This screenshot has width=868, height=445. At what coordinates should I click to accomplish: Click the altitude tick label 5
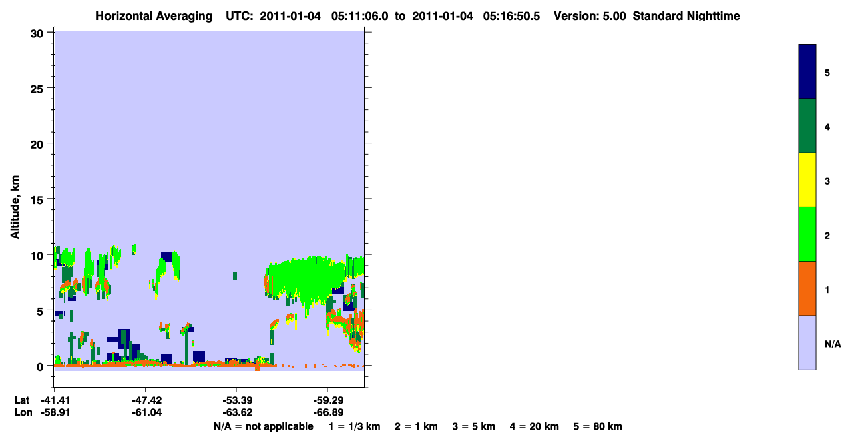pos(41,310)
